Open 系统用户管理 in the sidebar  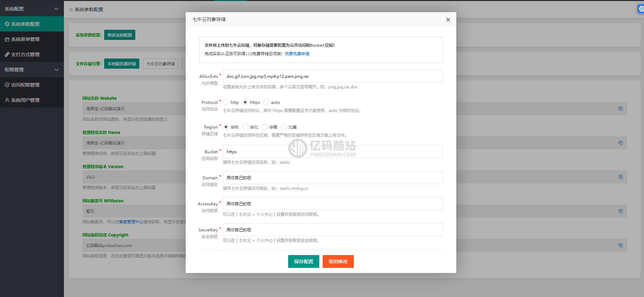click(32, 100)
